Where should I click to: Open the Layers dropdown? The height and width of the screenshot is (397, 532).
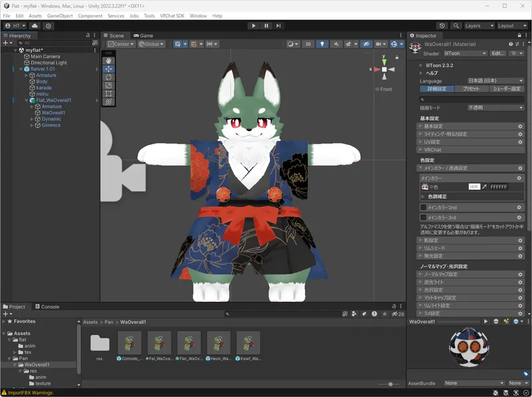(x=479, y=26)
